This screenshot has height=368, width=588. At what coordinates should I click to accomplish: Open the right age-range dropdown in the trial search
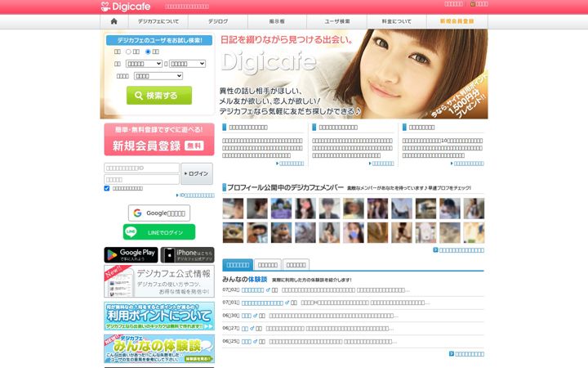coord(188,64)
